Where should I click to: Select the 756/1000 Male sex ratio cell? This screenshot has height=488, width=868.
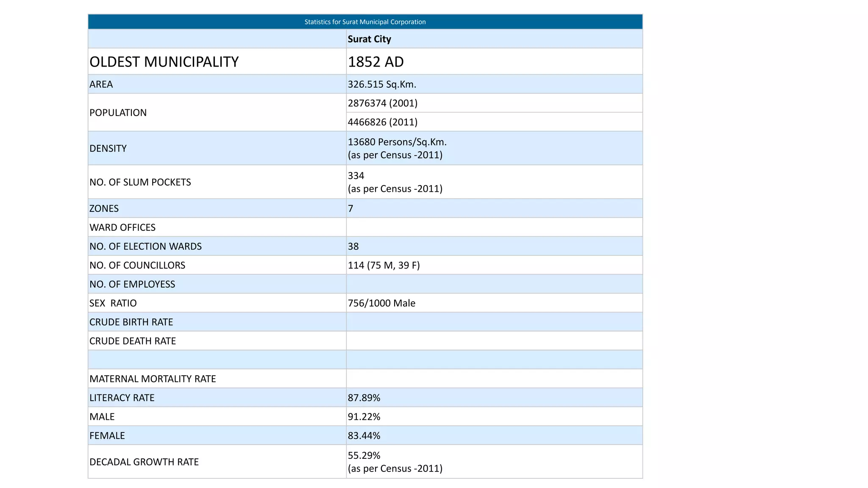point(381,303)
